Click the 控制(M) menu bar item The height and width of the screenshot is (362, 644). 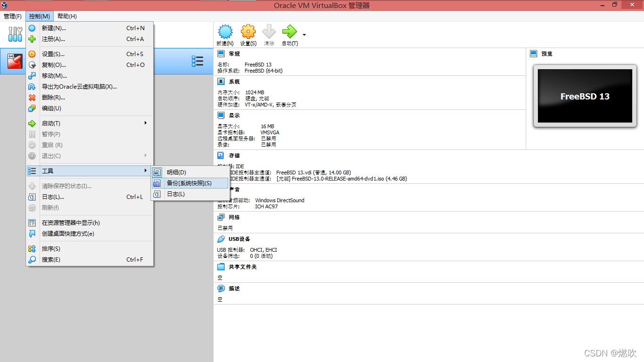point(40,16)
